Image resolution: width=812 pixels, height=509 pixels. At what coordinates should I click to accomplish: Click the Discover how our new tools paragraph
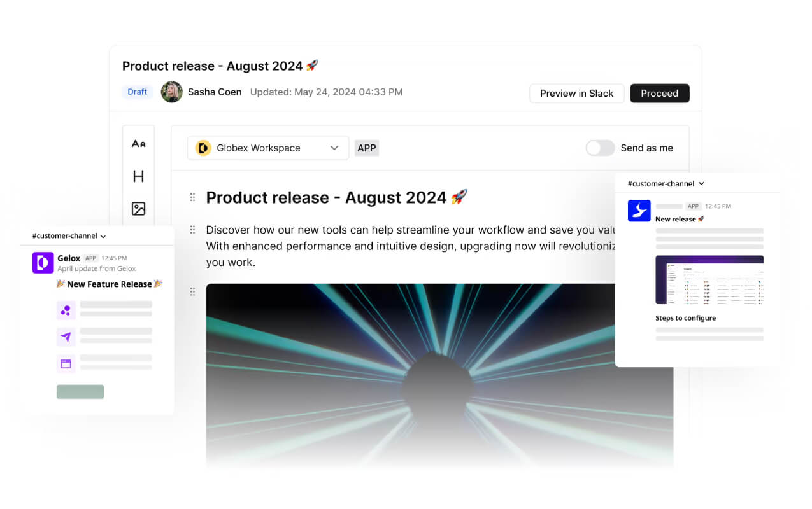(411, 246)
